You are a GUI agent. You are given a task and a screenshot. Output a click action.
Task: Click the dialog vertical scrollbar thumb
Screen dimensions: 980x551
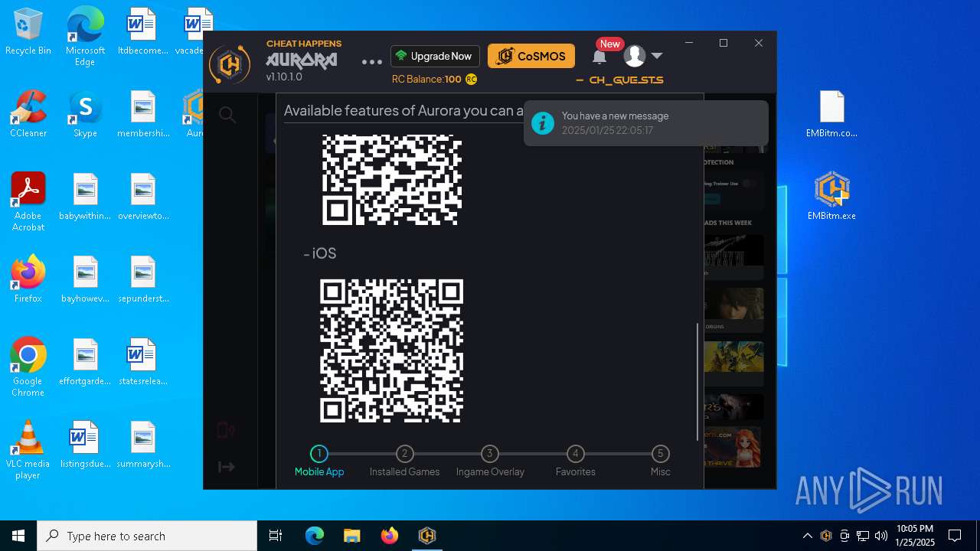click(697, 381)
